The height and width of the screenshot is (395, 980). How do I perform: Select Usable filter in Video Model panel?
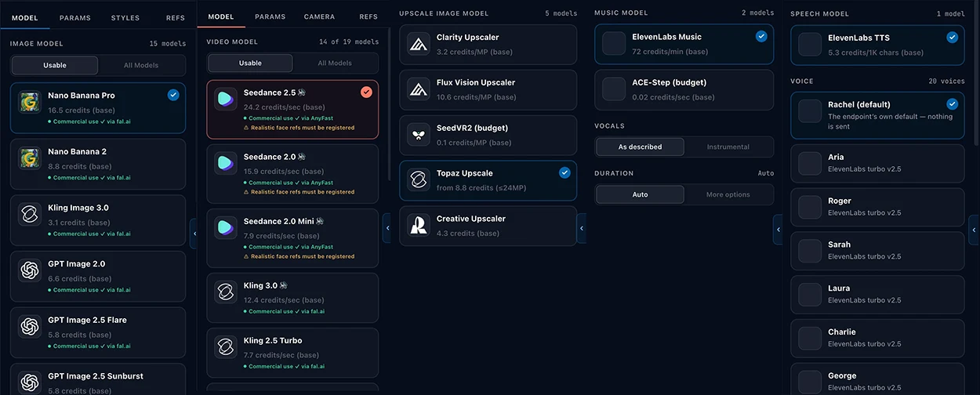(250, 63)
